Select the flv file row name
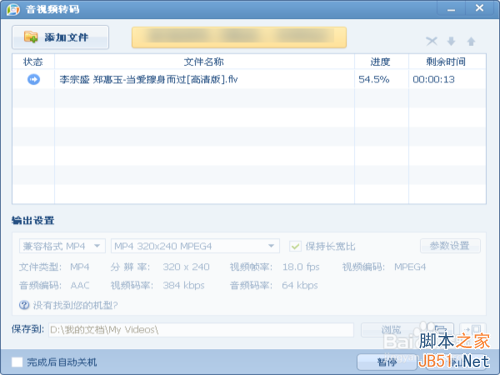Viewport: 500px width, 375px height. pyautogui.click(x=149, y=79)
